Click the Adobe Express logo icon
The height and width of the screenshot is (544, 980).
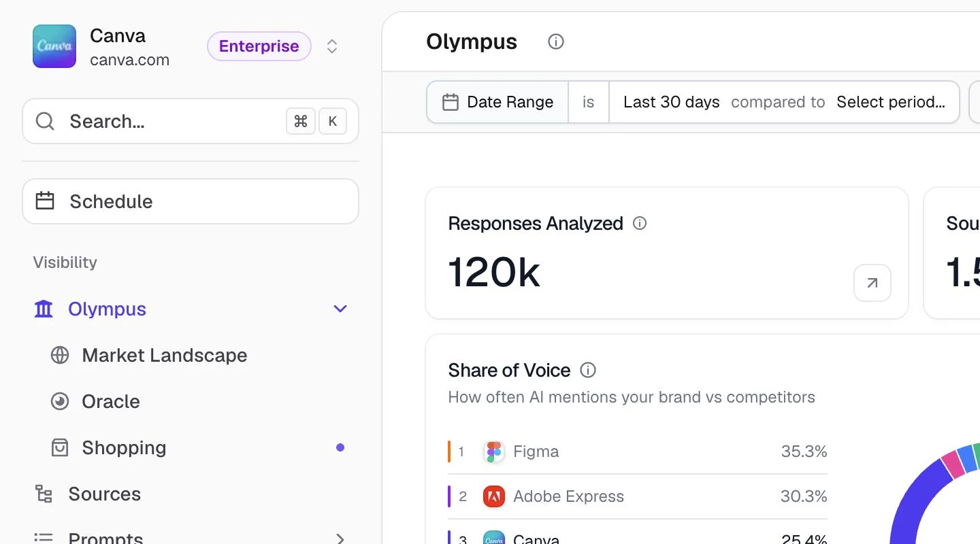coord(494,496)
